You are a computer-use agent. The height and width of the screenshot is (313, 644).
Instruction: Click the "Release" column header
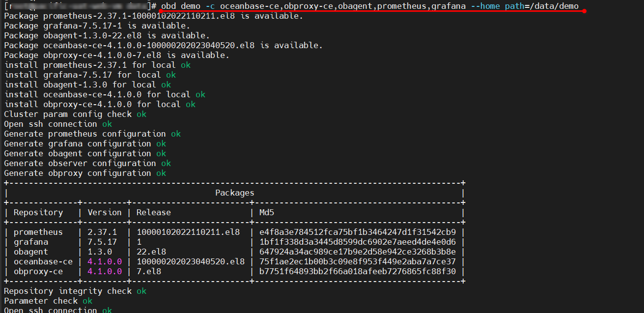pos(154,212)
